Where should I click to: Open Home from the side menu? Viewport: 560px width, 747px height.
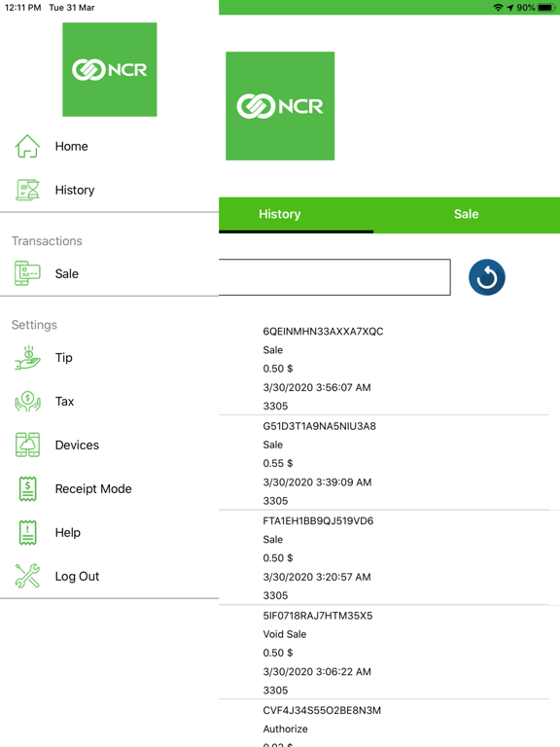(71, 146)
